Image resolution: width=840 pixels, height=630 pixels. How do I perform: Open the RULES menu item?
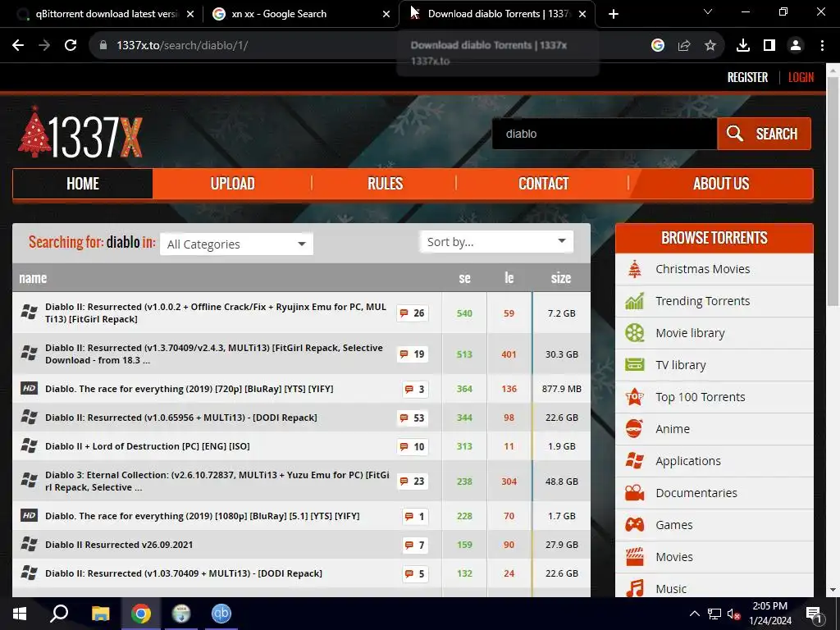tap(385, 184)
